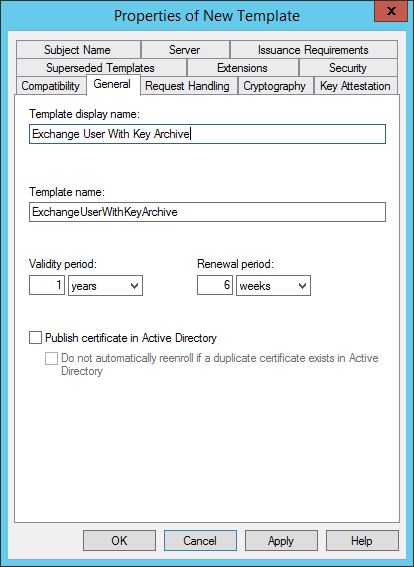Click the Apply button

[281, 541]
